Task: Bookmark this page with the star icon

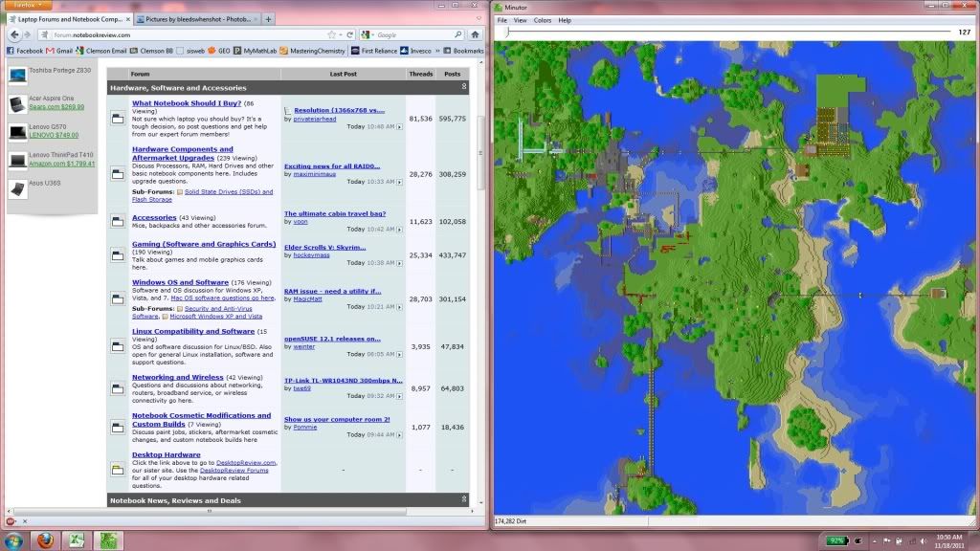Action: point(331,35)
